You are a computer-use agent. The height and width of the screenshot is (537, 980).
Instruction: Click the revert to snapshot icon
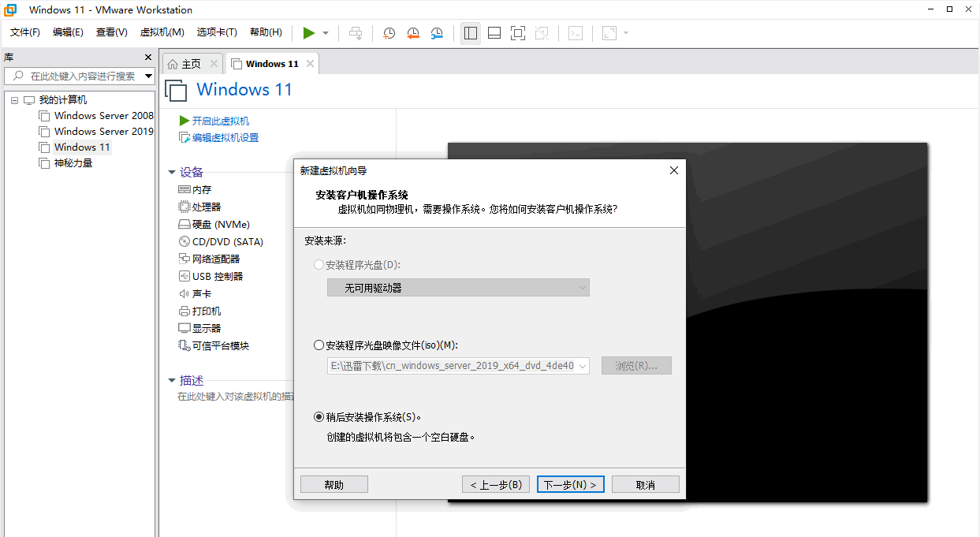(x=413, y=33)
